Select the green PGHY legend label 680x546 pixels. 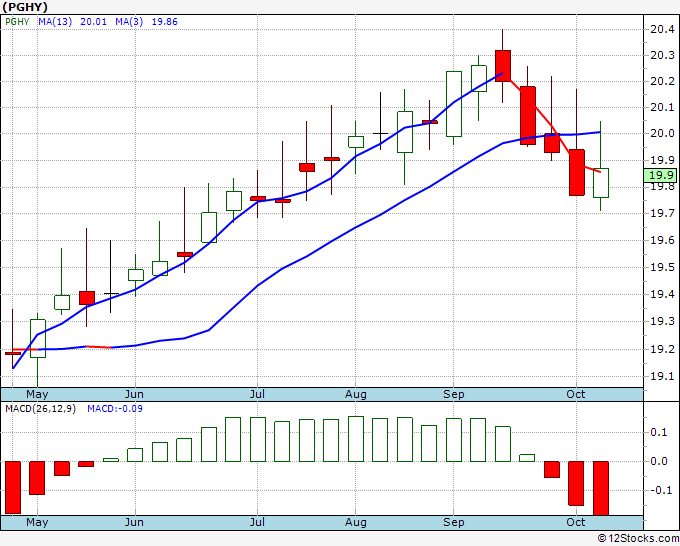[x=17, y=22]
